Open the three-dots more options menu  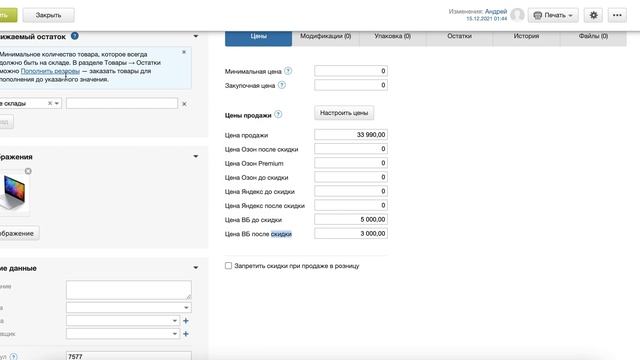[617, 15]
